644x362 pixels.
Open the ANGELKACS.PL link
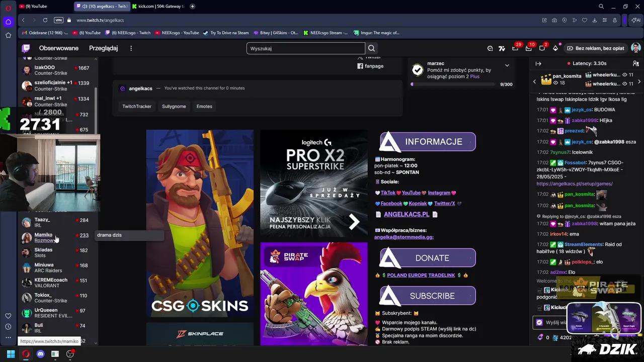tap(407, 214)
